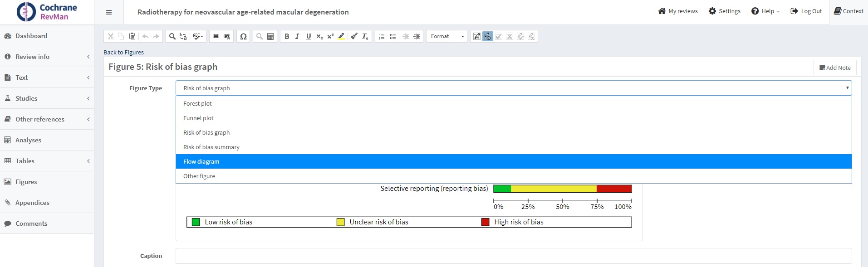Insert special character with Omega icon
Screen dimensions: 868x267
tap(243, 36)
